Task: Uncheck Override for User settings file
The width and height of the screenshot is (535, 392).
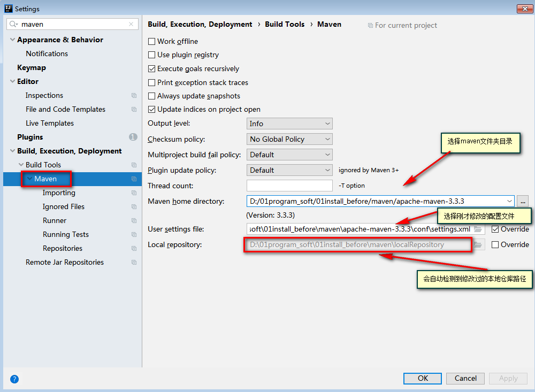Action: (495, 229)
